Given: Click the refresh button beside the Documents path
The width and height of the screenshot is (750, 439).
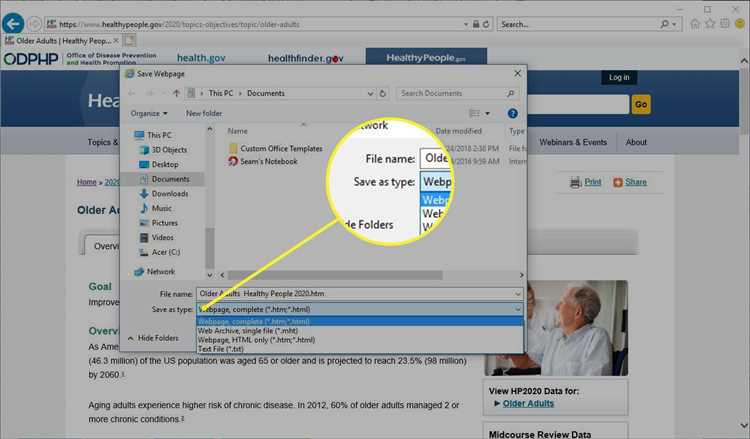Looking at the screenshot, I should click(x=383, y=93).
